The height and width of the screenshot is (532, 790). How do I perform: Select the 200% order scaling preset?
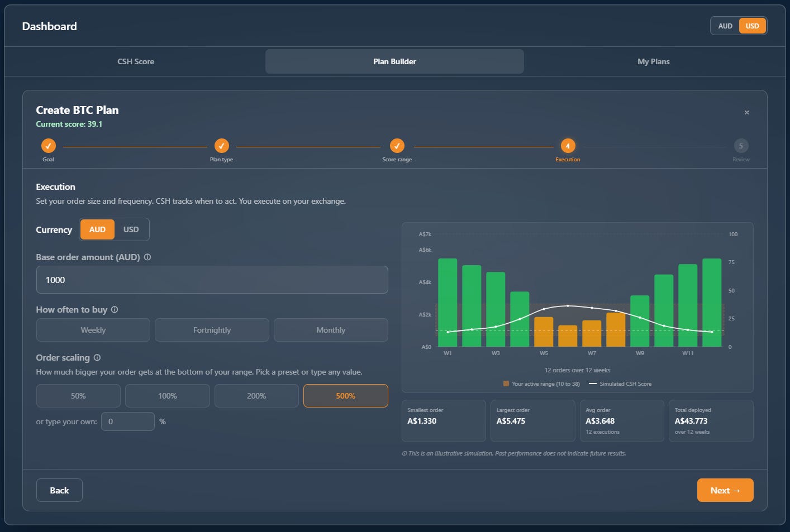pos(256,396)
